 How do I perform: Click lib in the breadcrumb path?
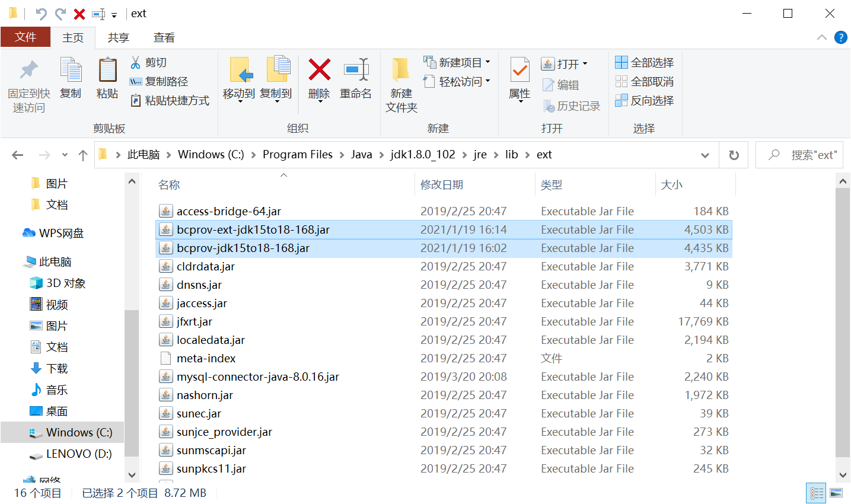tap(512, 155)
